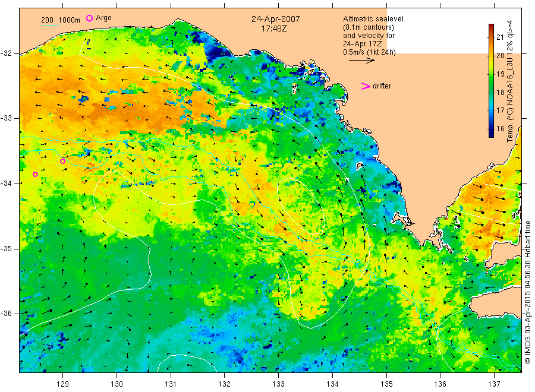Click the 16 degree colorbar label
Screen dimensions: 535x392
coord(501,128)
